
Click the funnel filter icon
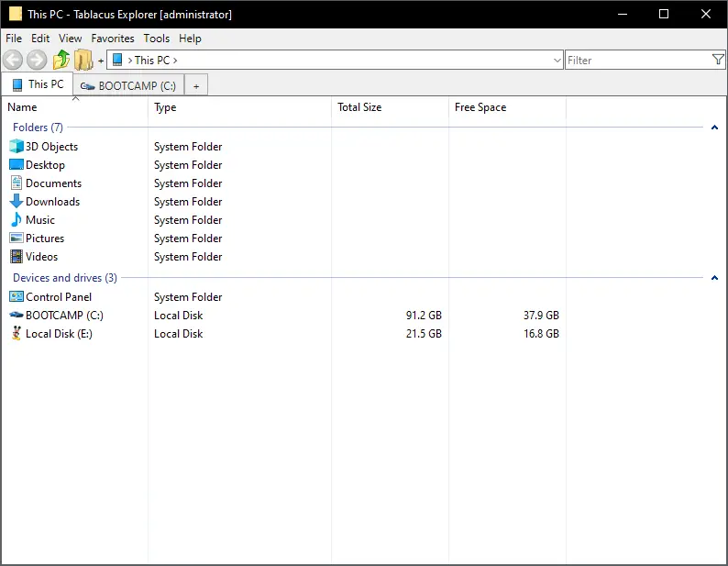[718, 60]
